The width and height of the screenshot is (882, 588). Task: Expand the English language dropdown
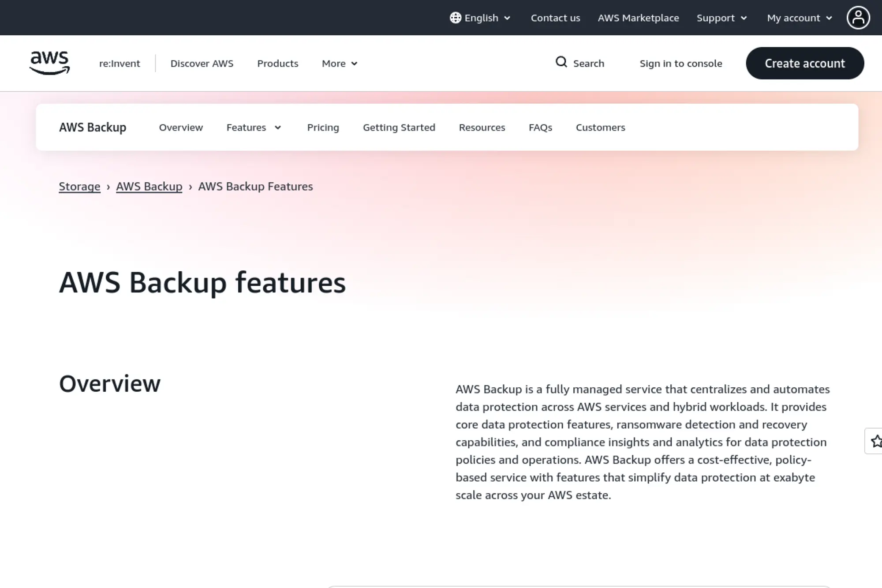[x=481, y=18]
